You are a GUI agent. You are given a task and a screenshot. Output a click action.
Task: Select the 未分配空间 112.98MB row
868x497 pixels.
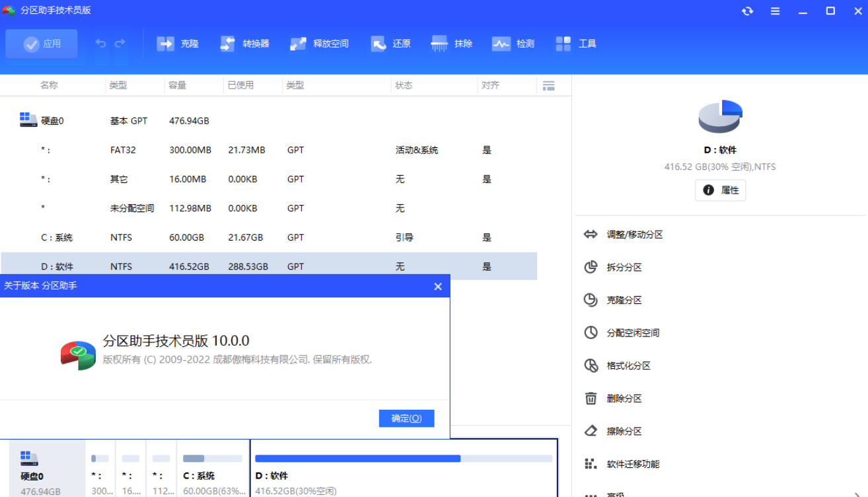pos(268,208)
